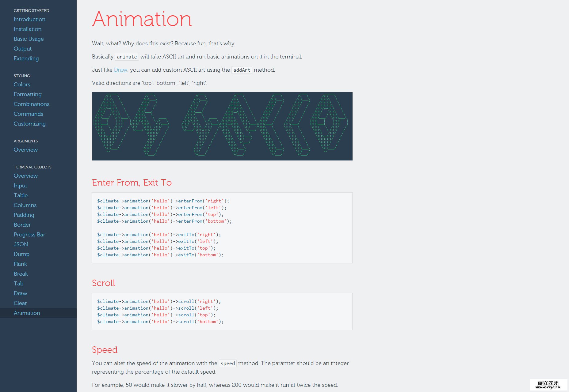Open the Colors styling page
Viewport: 569px width, 392px height.
[22, 85]
